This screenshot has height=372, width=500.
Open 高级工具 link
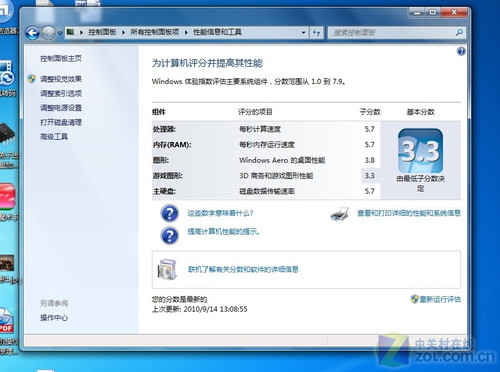tap(54, 136)
